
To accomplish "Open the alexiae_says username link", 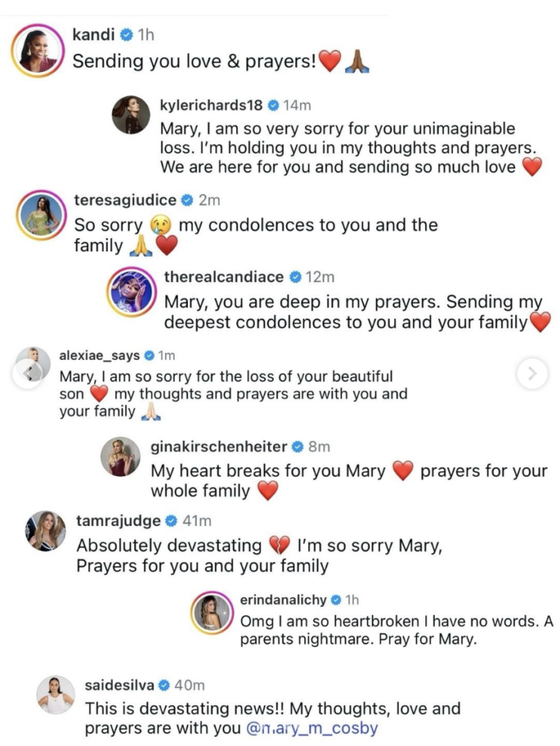I will 100,356.
